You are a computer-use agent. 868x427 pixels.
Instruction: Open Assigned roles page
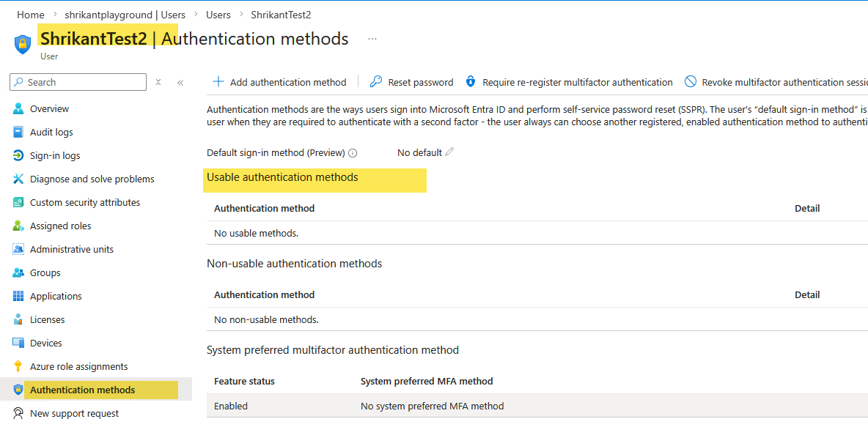tap(60, 226)
